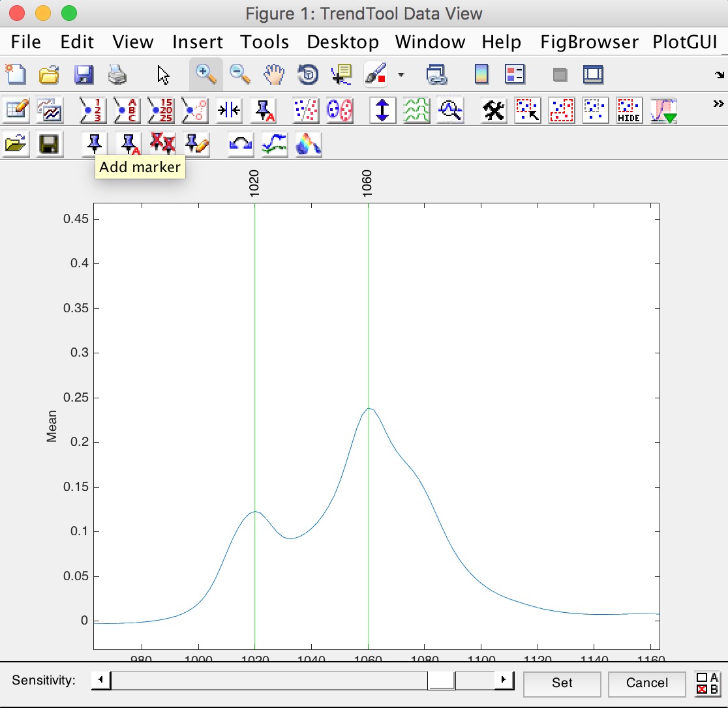Open the brush color dropdown arrow
The height and width of the screenshot is (708, 728).
[401, 75]
